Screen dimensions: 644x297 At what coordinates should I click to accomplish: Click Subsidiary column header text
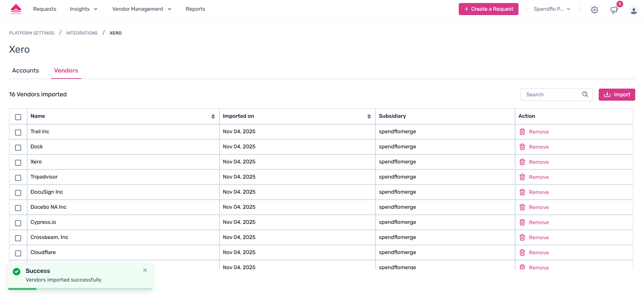point(392,116)
